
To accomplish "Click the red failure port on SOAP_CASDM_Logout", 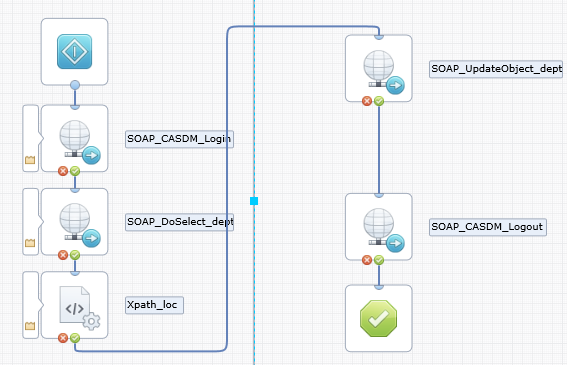I will (367, 260).
